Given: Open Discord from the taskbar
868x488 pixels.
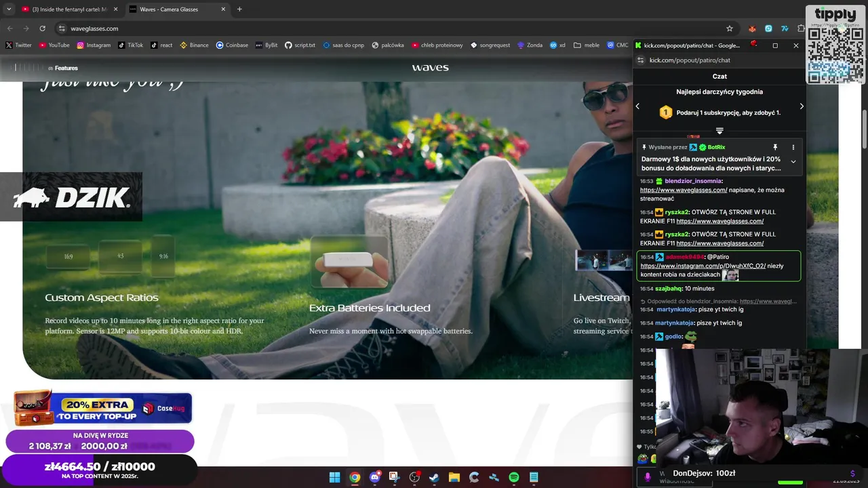Looking at the screenshot, I should (374, 477).
